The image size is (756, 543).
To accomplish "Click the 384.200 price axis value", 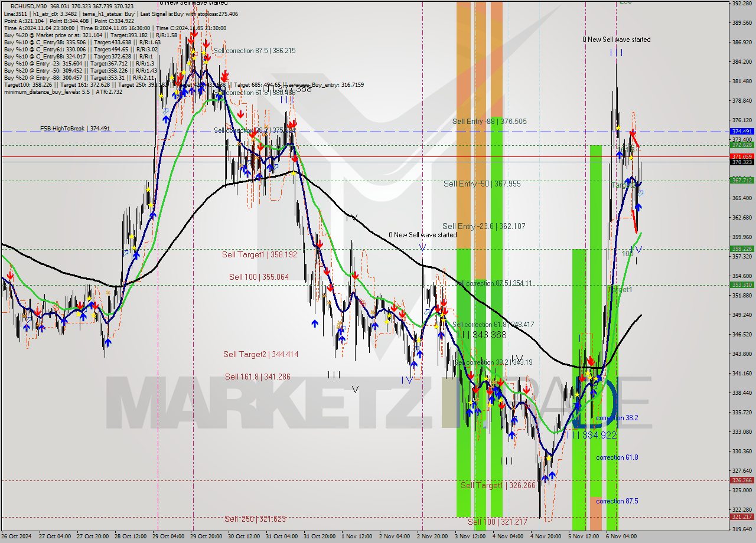I will (x=742, y=62).
